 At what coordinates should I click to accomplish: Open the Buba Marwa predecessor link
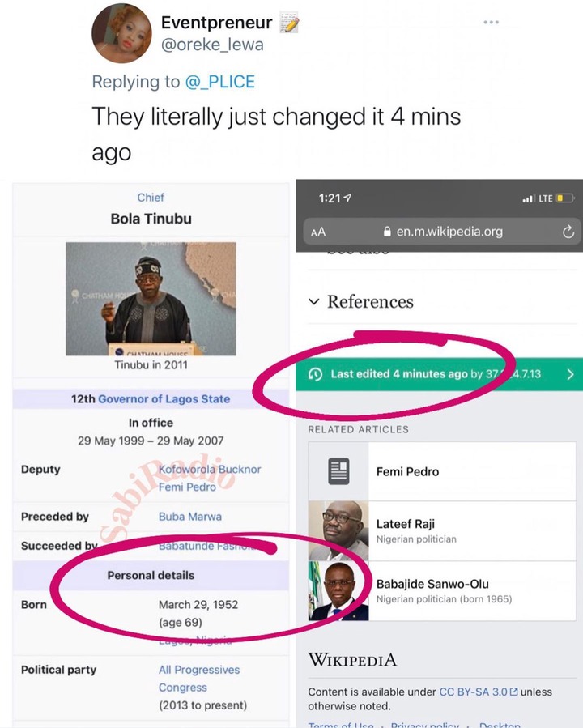[x=190, y=517]
